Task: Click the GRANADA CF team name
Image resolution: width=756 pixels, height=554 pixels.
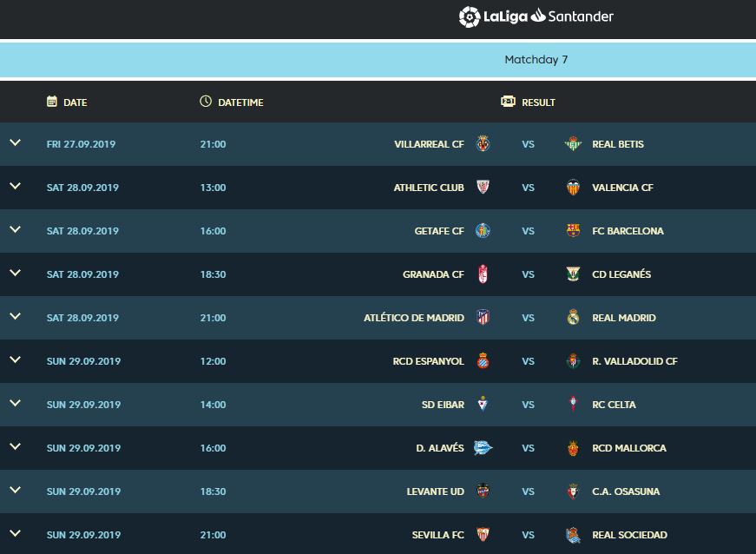Action: pos(433,274)
